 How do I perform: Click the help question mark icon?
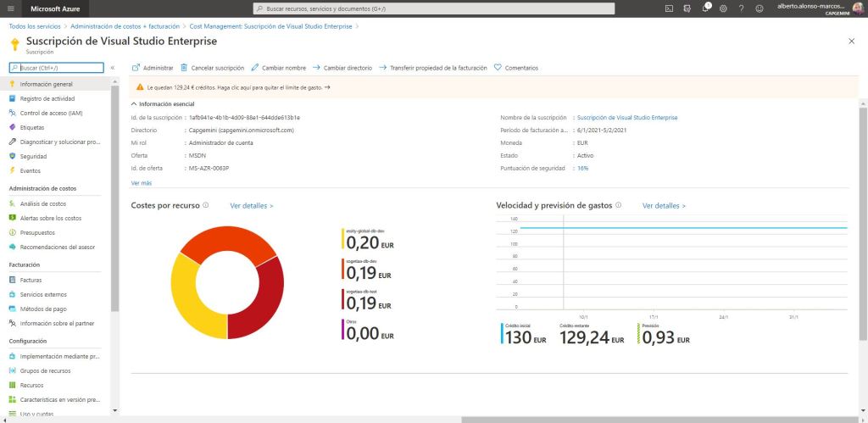(741, 8)
